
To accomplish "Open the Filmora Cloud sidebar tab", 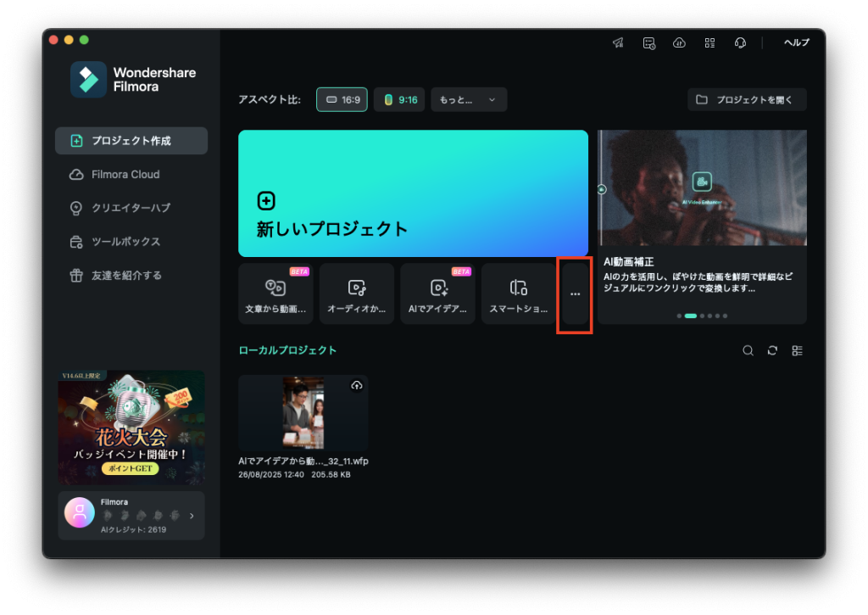I will (125, 174).
